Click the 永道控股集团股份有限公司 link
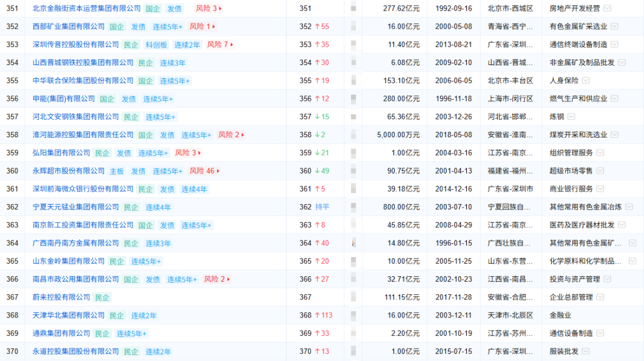The height and width of the screenshot is (361, 644). tap(76, 351)
